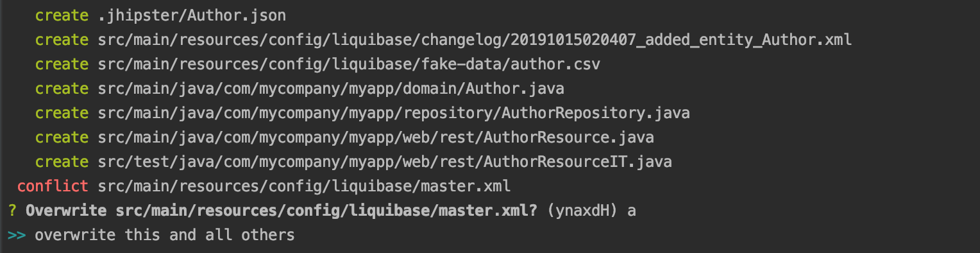Click the AuthorResource.java file path
Viewport: 980px width, 253px height.
(x=376, y=137)
